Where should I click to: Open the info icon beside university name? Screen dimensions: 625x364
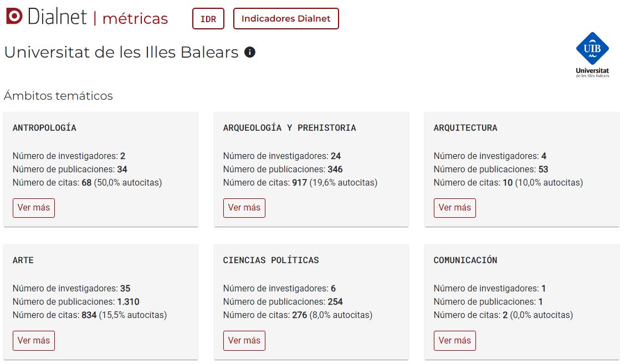pyautogui.click(x=250, y=52)
